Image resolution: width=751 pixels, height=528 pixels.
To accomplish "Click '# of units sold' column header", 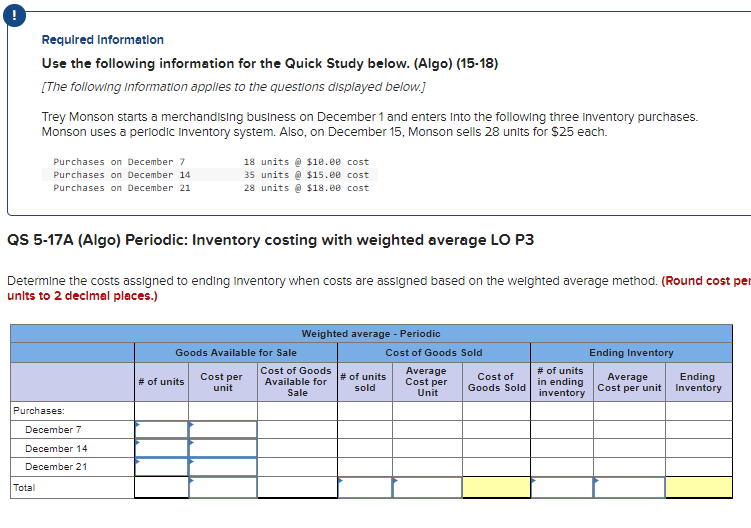I will (364, 382).
